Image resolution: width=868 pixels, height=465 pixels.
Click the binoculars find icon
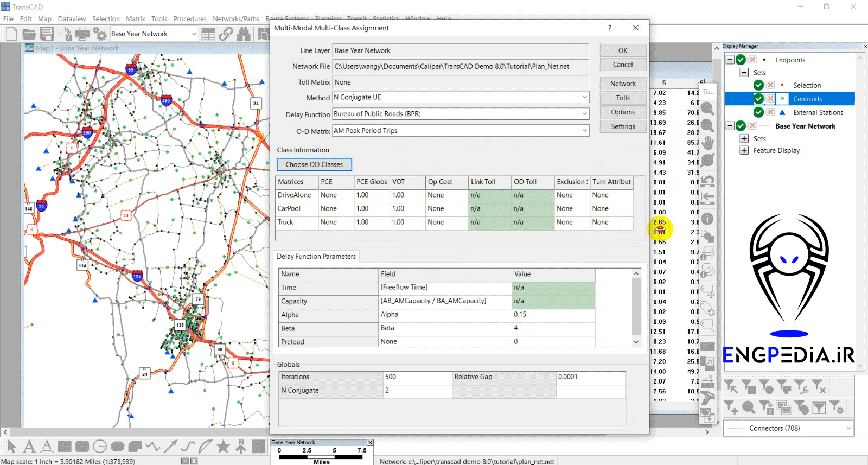(244, 34)
